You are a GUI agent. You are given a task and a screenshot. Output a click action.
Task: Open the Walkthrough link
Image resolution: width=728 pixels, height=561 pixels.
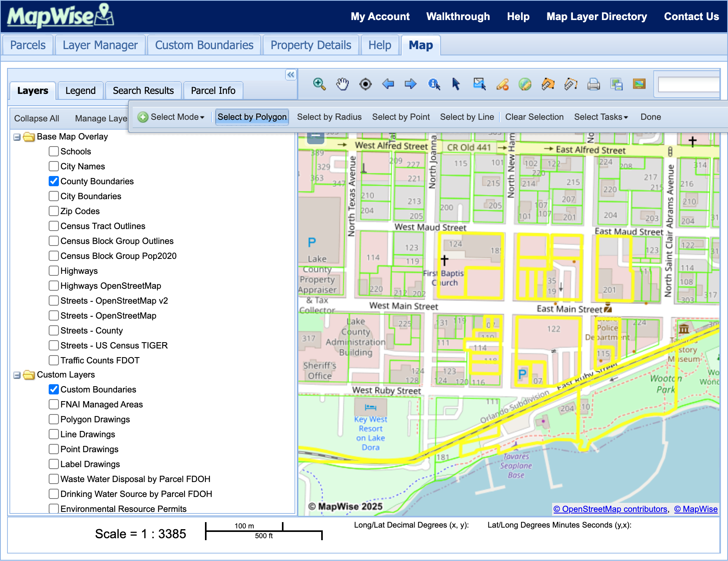458,16
